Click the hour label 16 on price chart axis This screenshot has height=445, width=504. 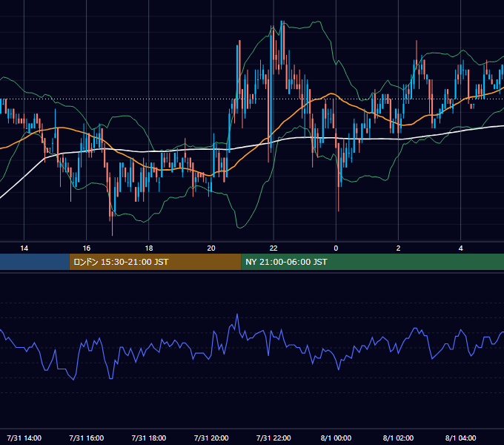point(87,248)
